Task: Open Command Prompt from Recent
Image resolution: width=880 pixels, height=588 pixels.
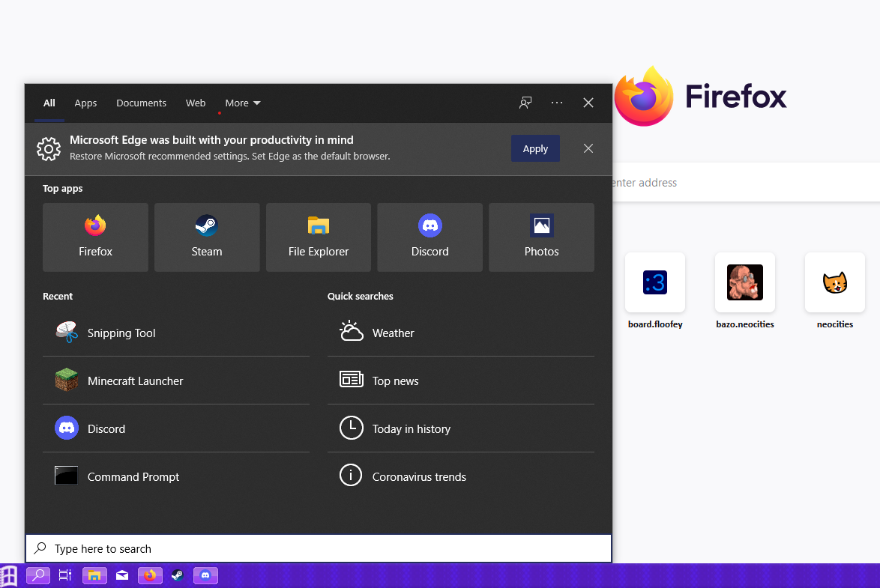Action: [176, 476]
